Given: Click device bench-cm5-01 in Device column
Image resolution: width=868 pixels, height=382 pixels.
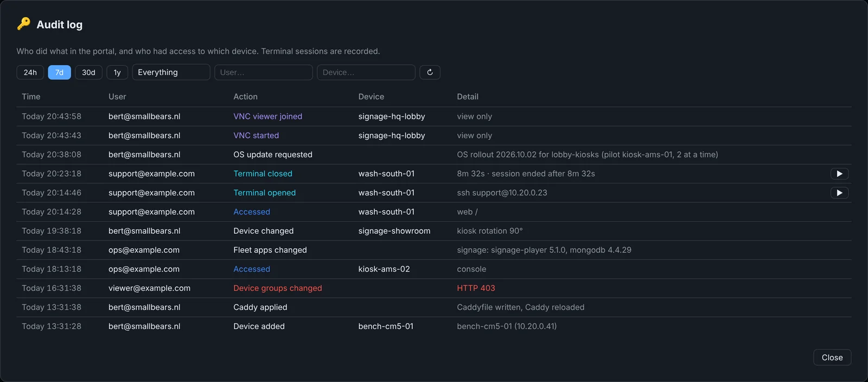Looking at the screenshot, I should (386, 326).
